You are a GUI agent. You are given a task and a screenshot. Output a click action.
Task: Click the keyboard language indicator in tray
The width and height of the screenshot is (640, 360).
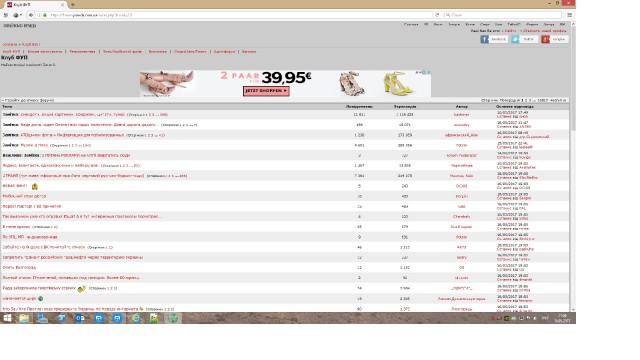point(545,318)
